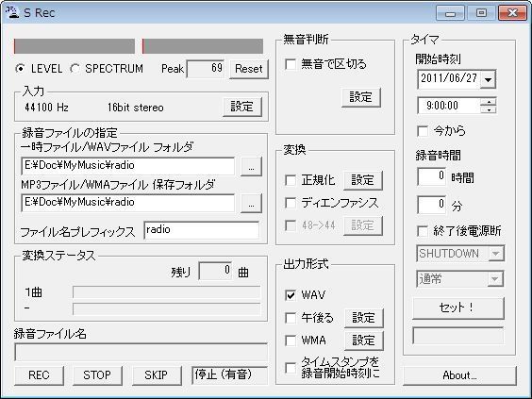
Task: Open the About... dialog
Action: point(459,375)
